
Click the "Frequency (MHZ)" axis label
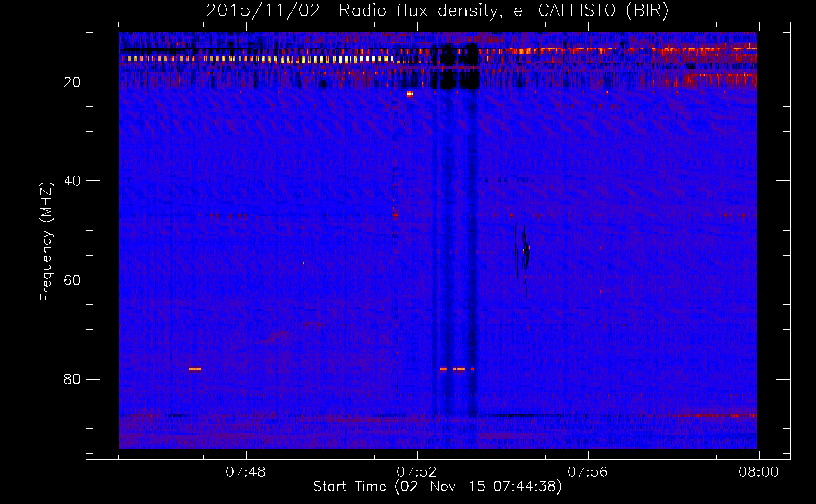click(46, 242)
